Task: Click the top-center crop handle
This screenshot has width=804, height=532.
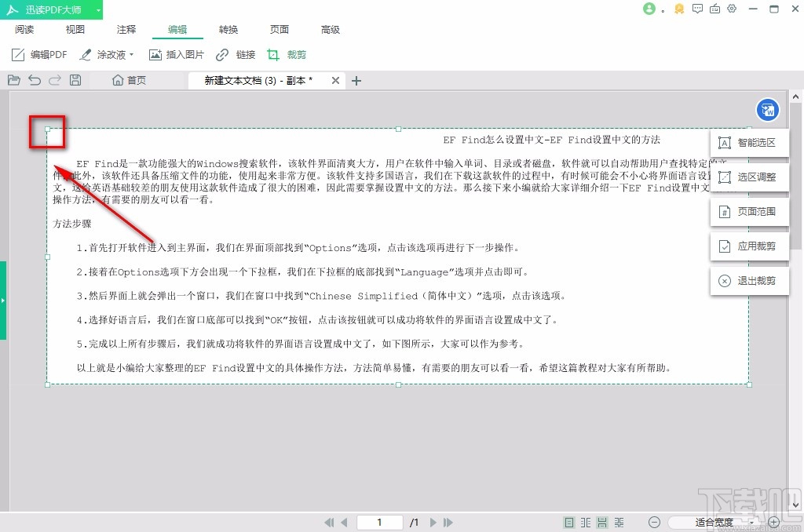Action: pos(398,129)
